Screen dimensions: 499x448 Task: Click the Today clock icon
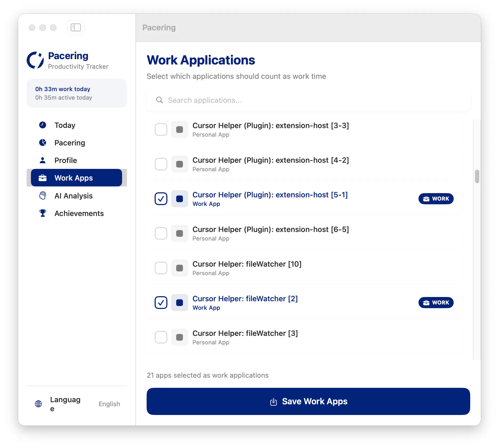[43, 125]
